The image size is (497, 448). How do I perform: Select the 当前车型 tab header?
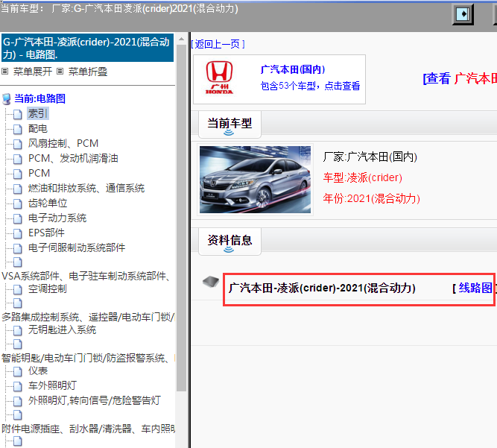[229, 124]
